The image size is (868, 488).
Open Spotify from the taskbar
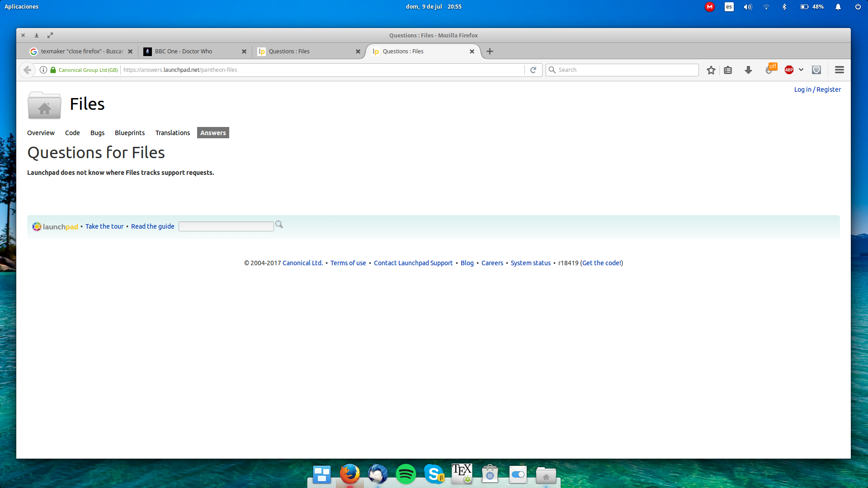coord(406,474)
